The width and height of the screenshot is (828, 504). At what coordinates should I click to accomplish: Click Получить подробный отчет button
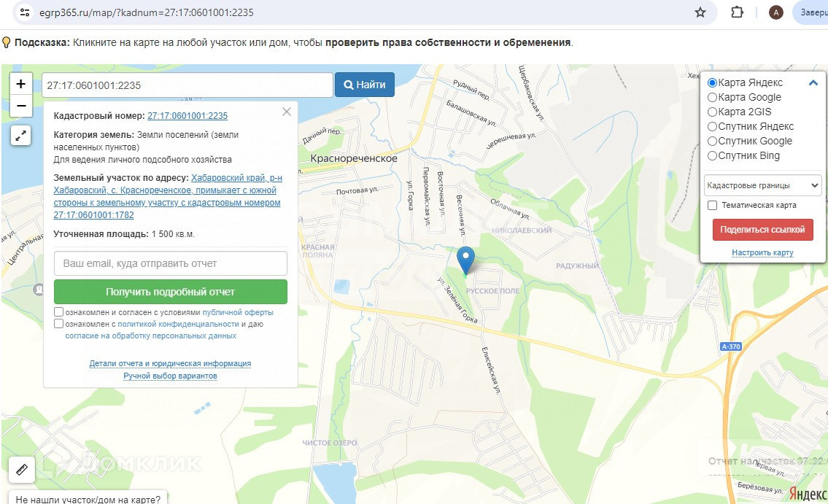[x=171, y=292]
